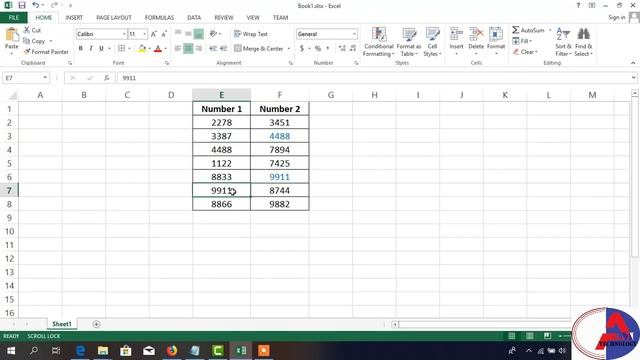Click the Undo arrow icon

click(x=36, y=5)
